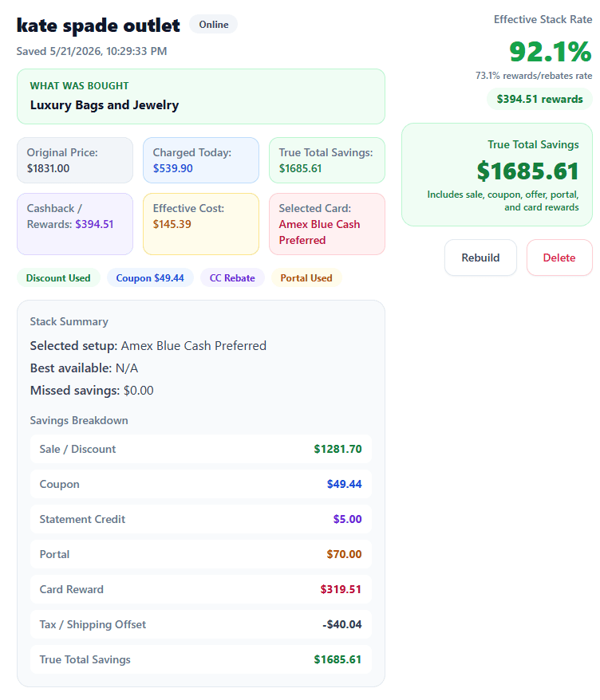Viewport: 600px width, 700px height.
Task: Click the WHAT WAS BOUGHT label
Action: point(79,86)
